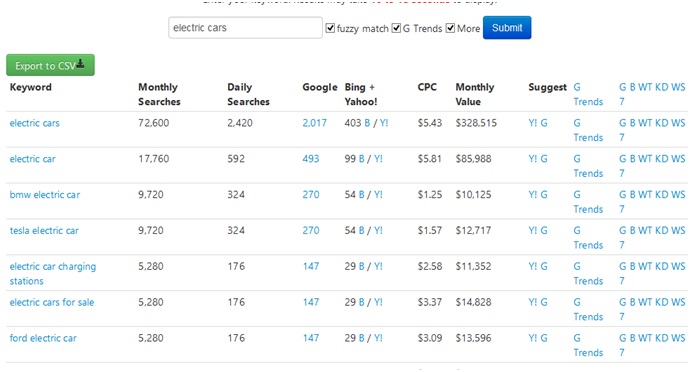Click Suggest 'G' link in electric cars row

tap(544, 123)
